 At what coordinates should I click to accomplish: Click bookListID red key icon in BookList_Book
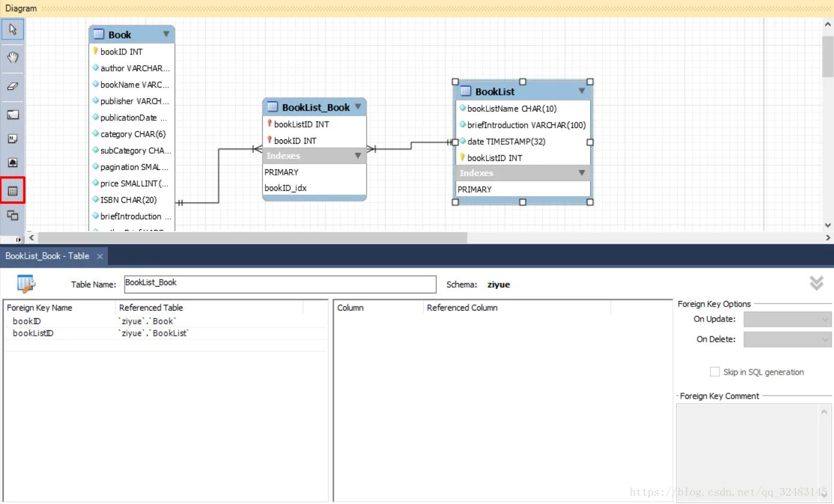point(270,124)
